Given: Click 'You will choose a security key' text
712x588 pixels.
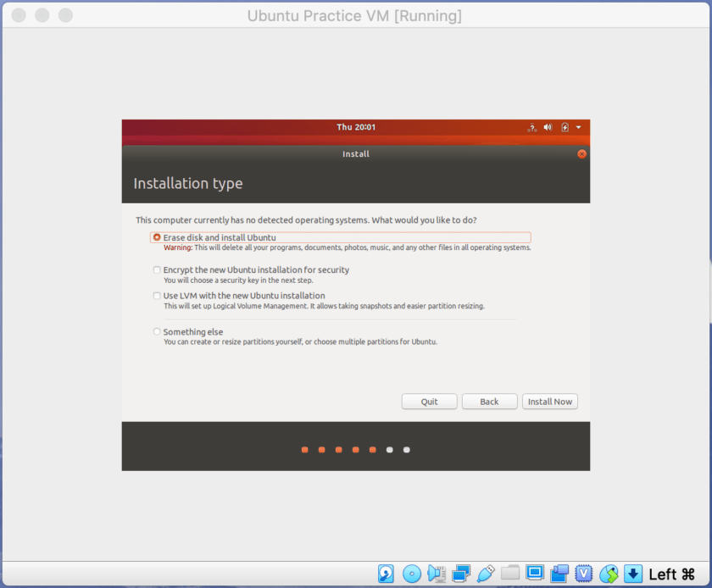Looking at the screenshot, I should coord(238,280).
